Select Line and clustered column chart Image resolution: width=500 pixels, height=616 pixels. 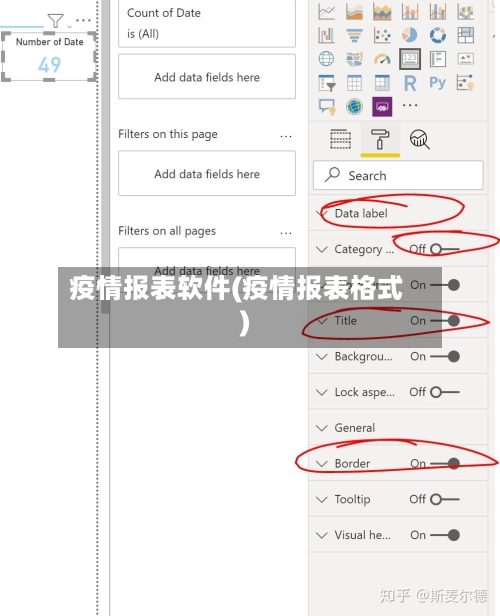[438, 12]
